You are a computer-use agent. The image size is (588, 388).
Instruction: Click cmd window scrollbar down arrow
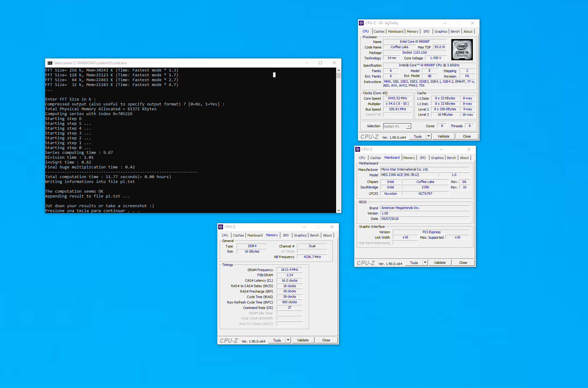[339, 210]
